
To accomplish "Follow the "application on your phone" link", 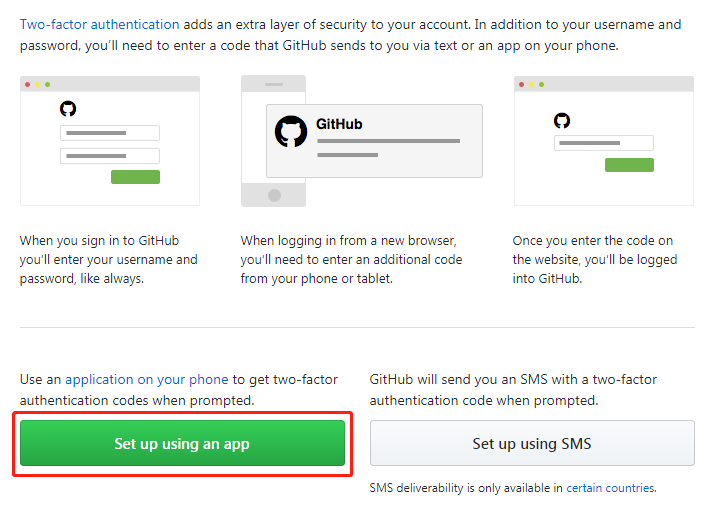I will coord(147,380).
